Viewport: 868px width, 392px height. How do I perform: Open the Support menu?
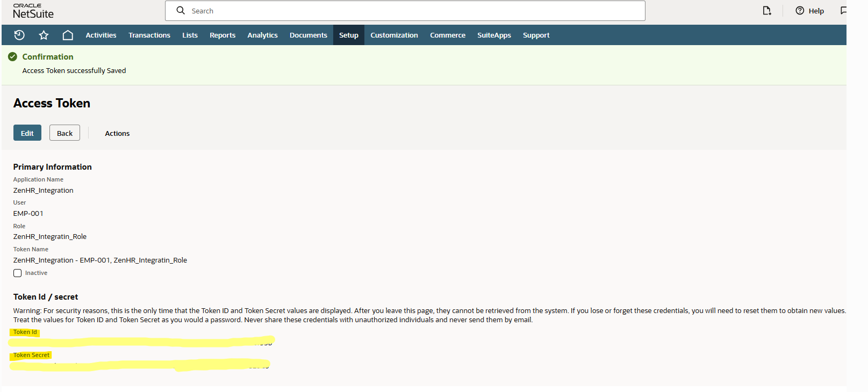pyautogui.click(x=536, y=35)
